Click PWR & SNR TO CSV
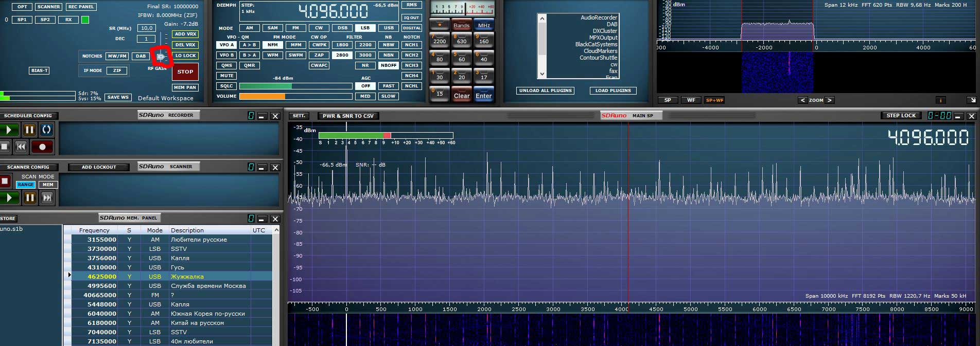The height and width of the screenshot is (346, 980). (348, 116)
